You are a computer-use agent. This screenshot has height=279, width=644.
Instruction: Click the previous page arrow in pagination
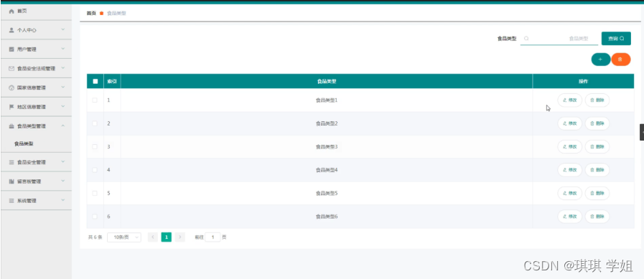coord(153,237)
